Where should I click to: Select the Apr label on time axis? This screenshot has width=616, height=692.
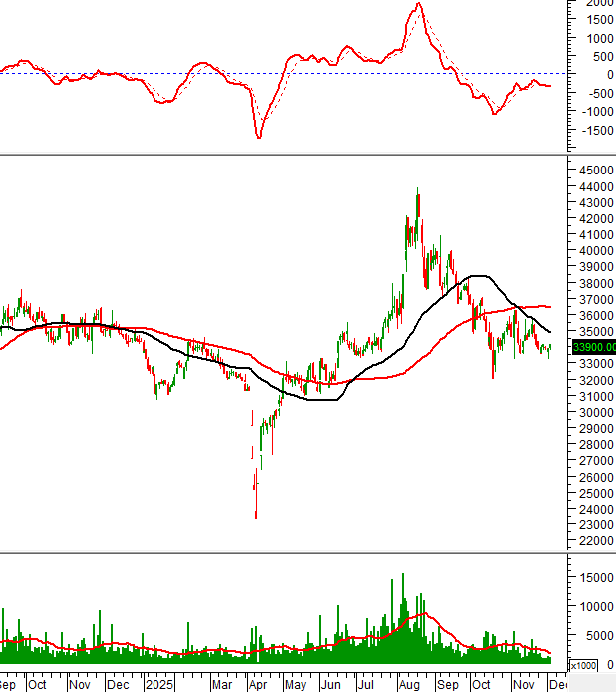pyautogui.click(x=257, y=685)
